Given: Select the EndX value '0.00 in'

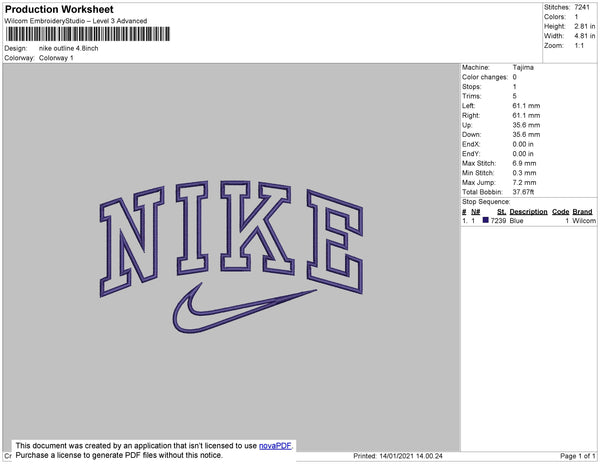Looking at the screenshot, I should pyautogui.click(x=523, y=144).
